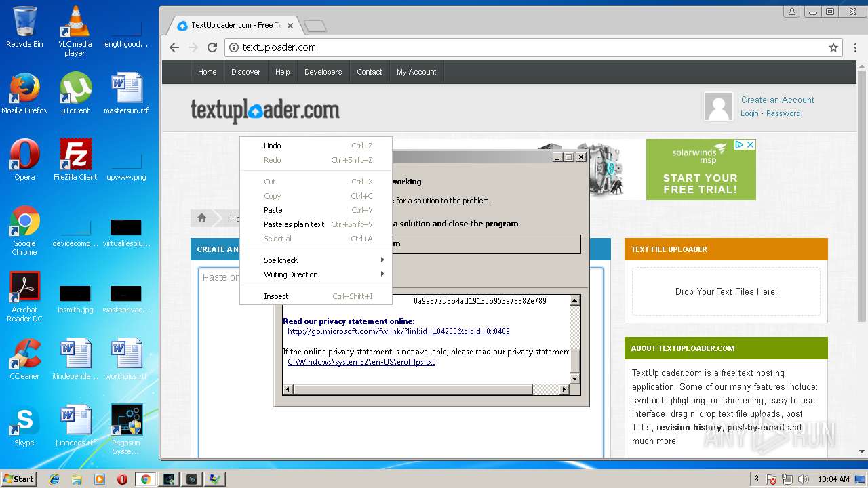
Task: Click the page scrollbar down arrow
Action: click(x=862, y=451)
